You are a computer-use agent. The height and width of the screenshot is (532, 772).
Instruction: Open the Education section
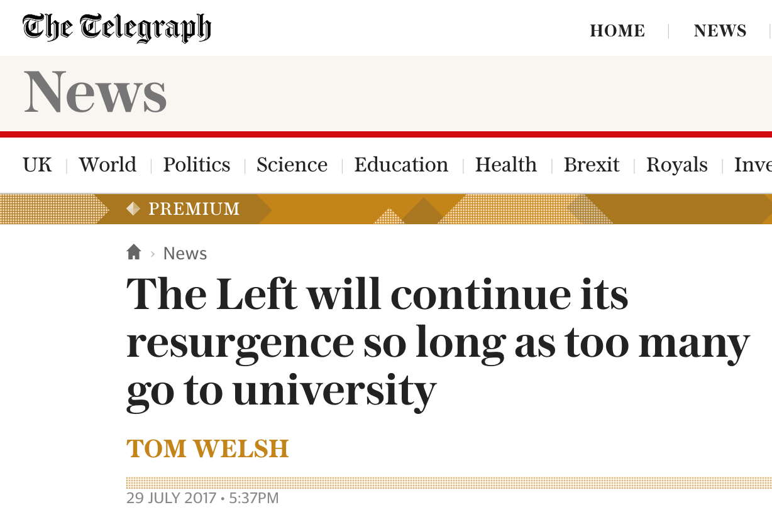(x=401, y=165)
